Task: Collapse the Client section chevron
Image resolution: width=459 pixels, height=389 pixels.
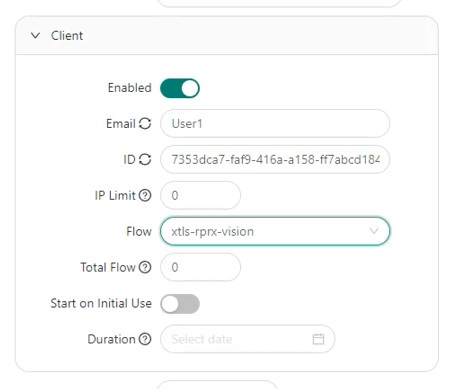Action: (35, 35)
